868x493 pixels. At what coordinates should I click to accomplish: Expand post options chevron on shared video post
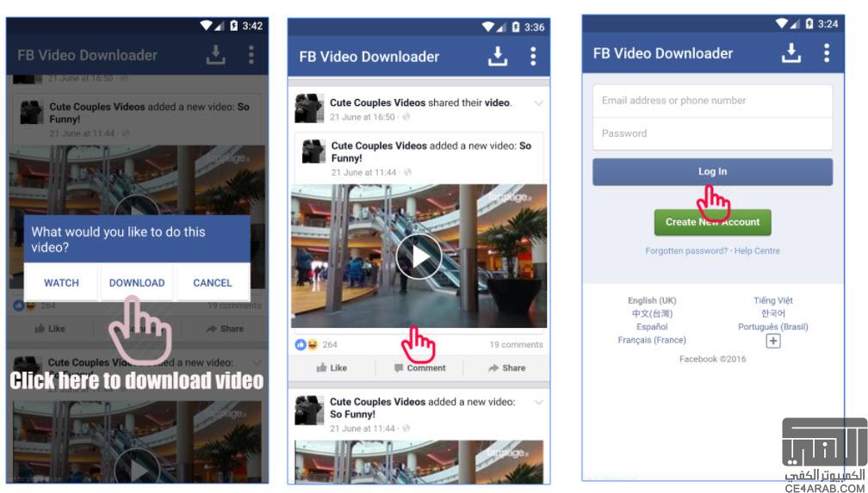point(539,103)
